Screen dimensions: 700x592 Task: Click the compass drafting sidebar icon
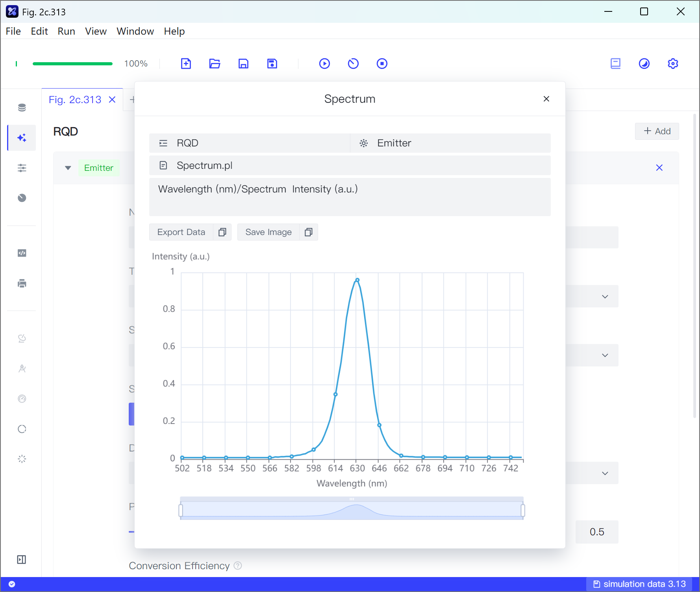(22, 368)
